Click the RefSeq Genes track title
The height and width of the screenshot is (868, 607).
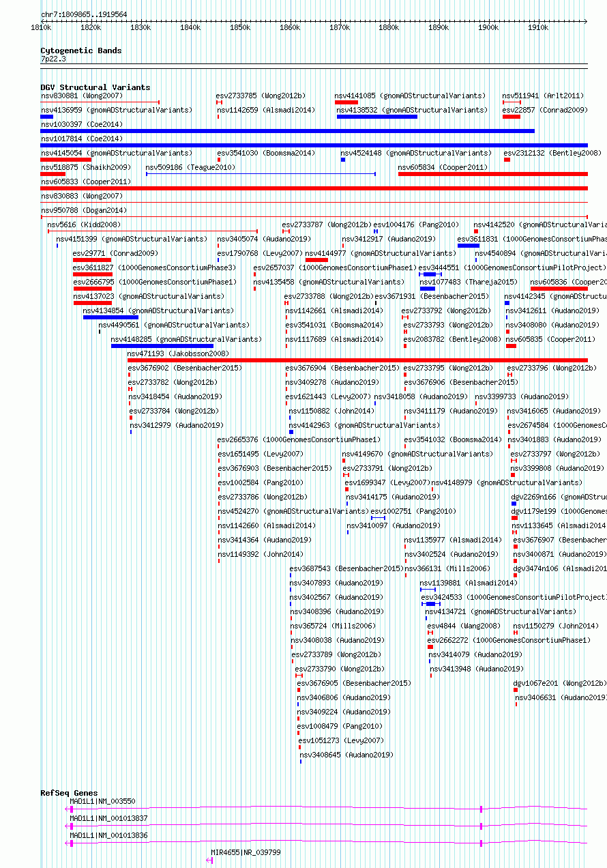tap(69, 793)
